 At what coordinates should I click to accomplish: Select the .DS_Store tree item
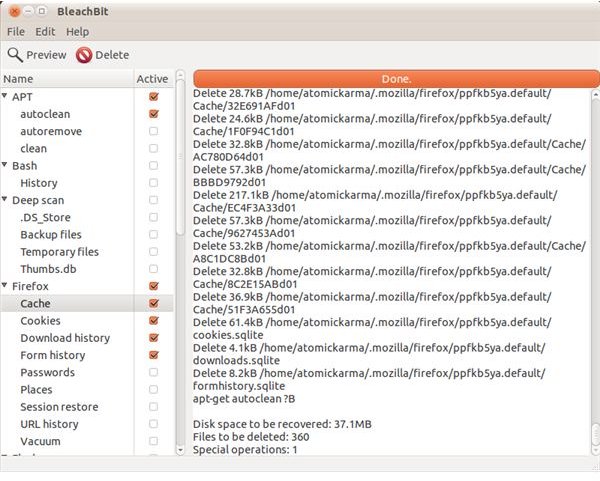coord(46,217)
